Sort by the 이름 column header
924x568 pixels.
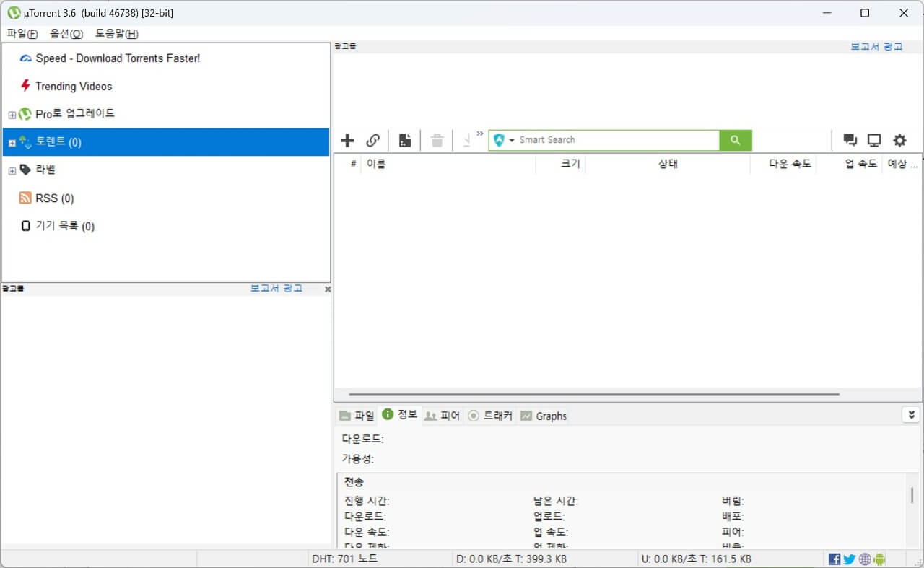click(448, 164)
